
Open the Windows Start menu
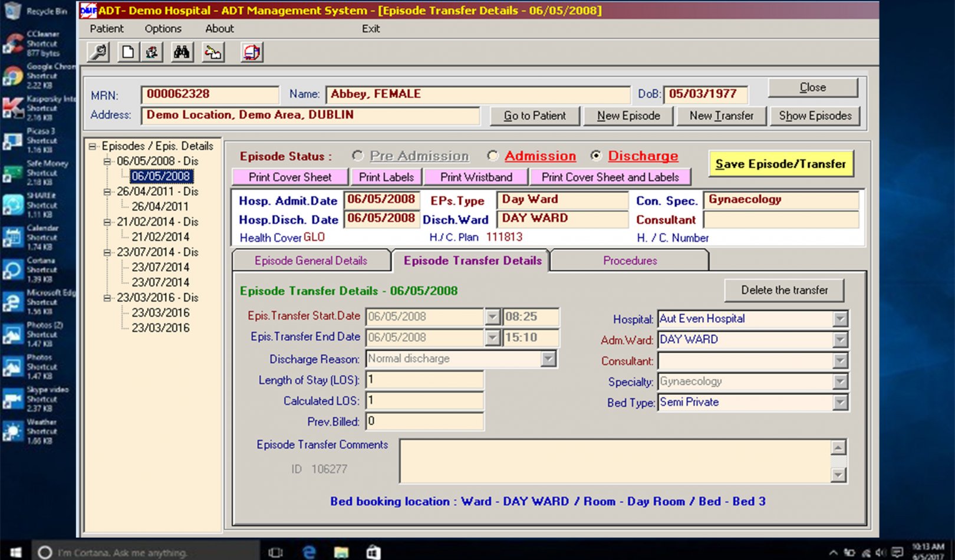(15, 552)
